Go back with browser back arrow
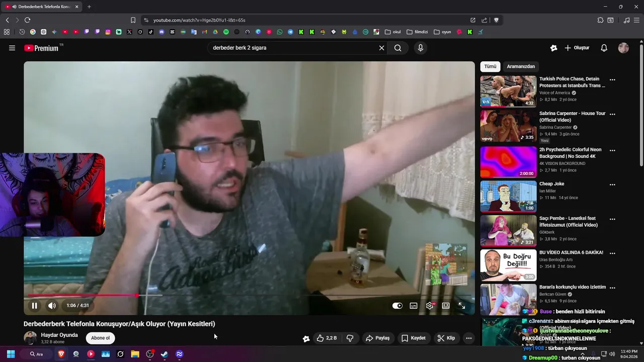 point(7,20)
